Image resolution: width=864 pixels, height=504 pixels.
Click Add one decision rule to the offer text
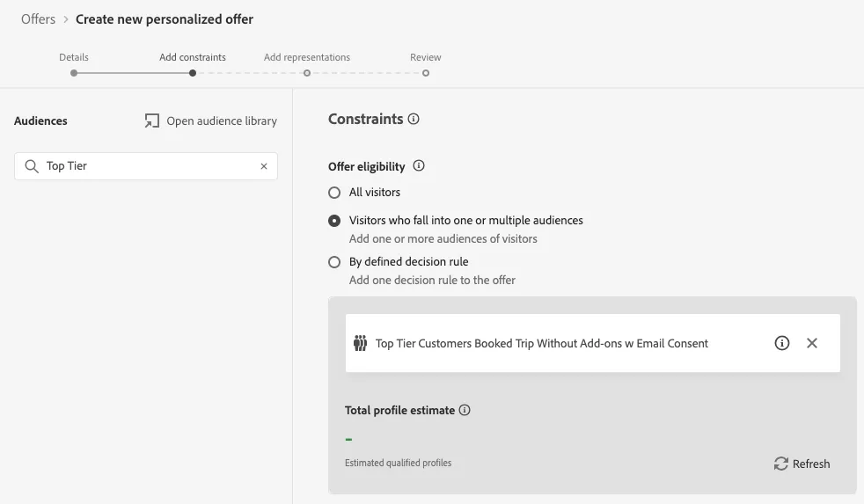432,280
